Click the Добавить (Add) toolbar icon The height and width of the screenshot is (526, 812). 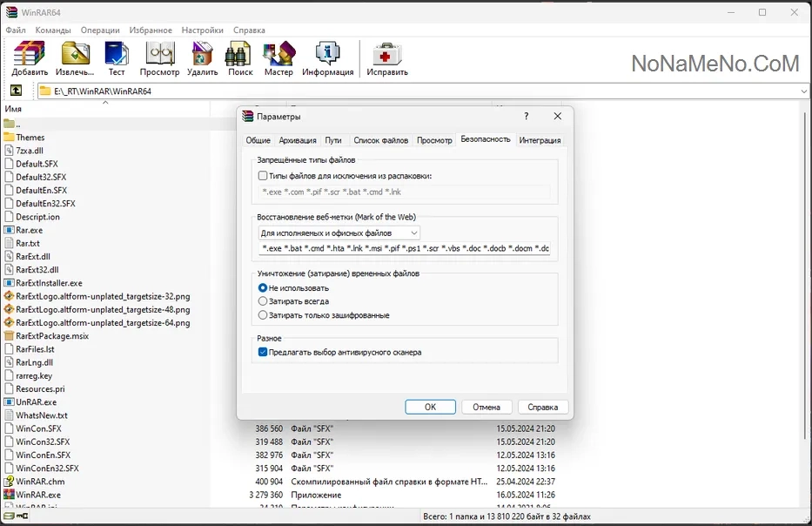pos(30,57)
